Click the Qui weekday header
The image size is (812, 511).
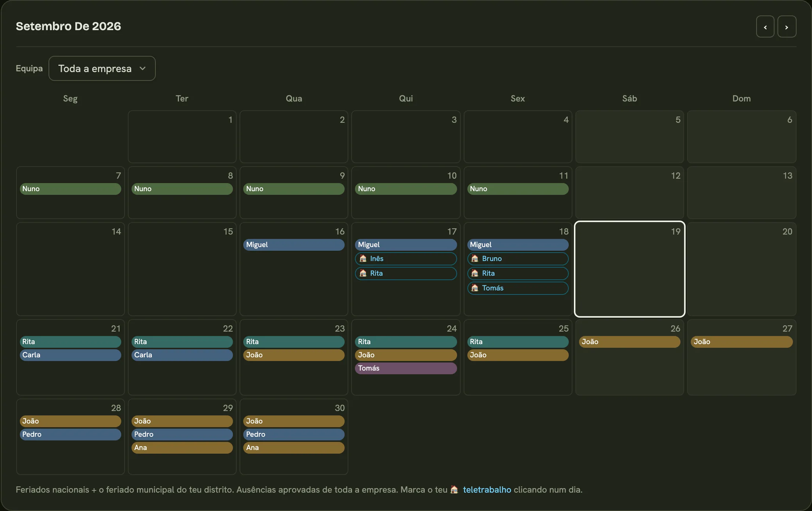click(406, 99)
